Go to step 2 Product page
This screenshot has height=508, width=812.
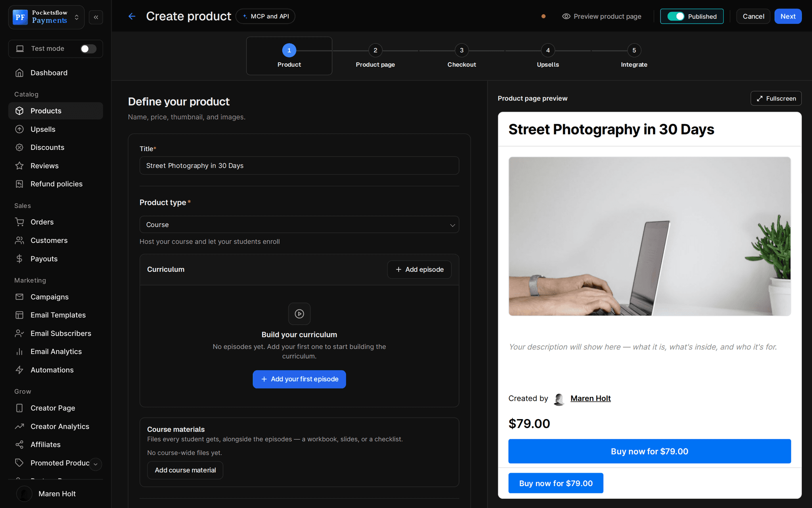(x=375, y=56)
